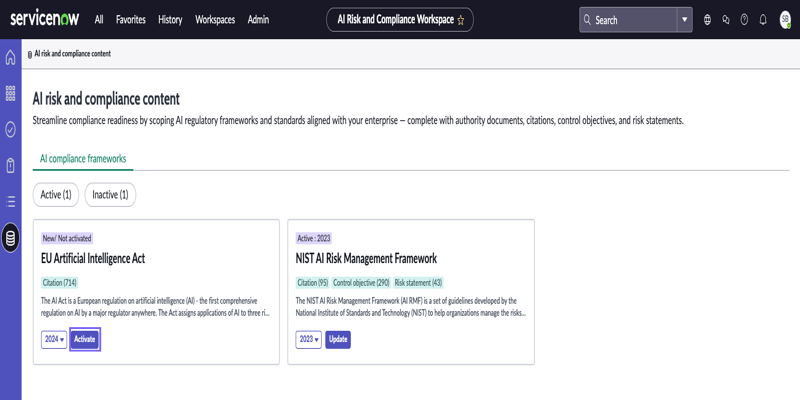Click the Control objective (290) tag

pos(361,283)
